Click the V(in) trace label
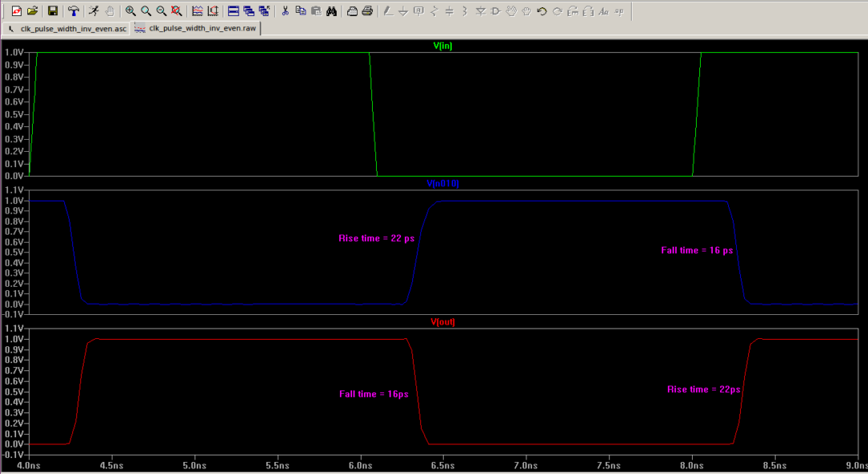Image resolution: width=868 pixels, height=474 pixels. [442, 46]
